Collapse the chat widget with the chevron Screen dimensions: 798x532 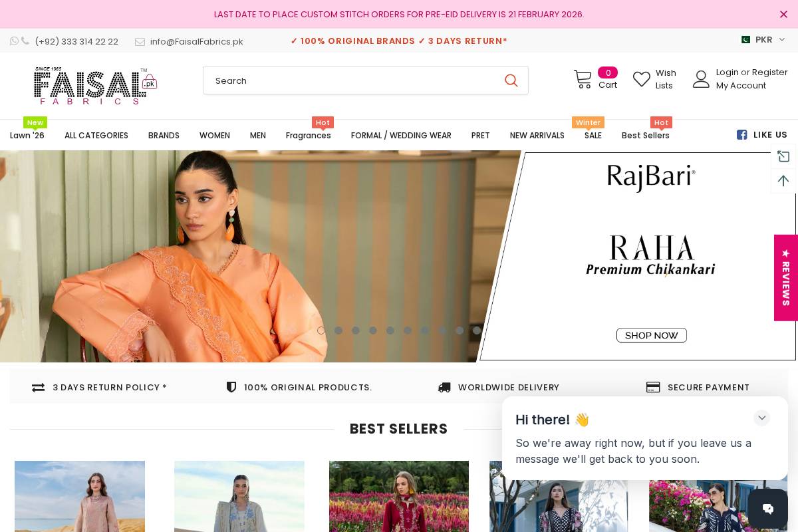(x=761, y=418)
